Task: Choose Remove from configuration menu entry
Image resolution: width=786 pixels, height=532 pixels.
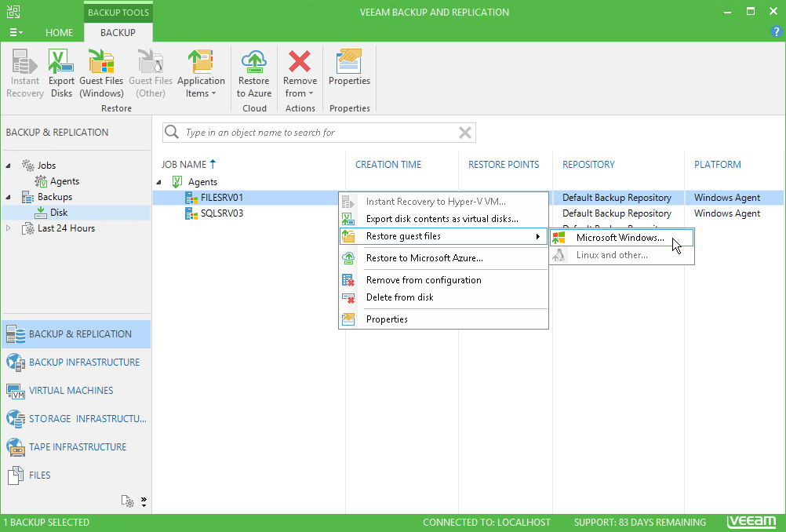Action: point(444,280)
